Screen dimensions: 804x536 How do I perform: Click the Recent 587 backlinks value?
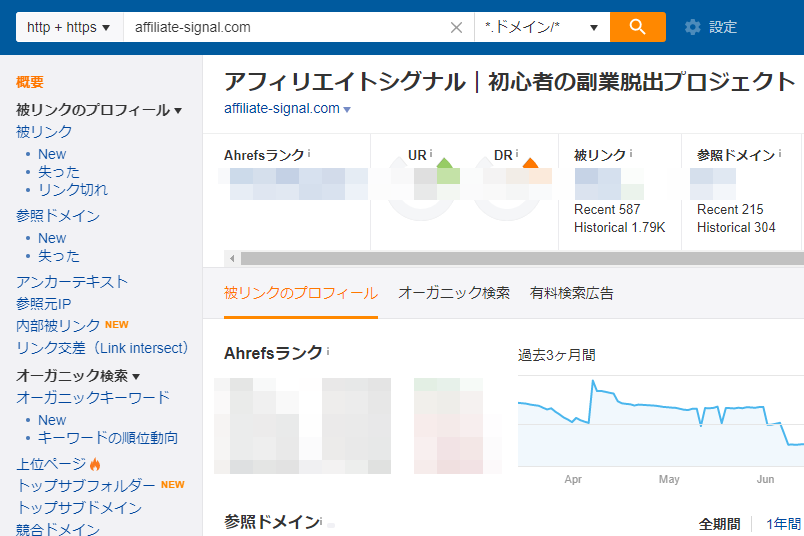[x=607, y=209]
